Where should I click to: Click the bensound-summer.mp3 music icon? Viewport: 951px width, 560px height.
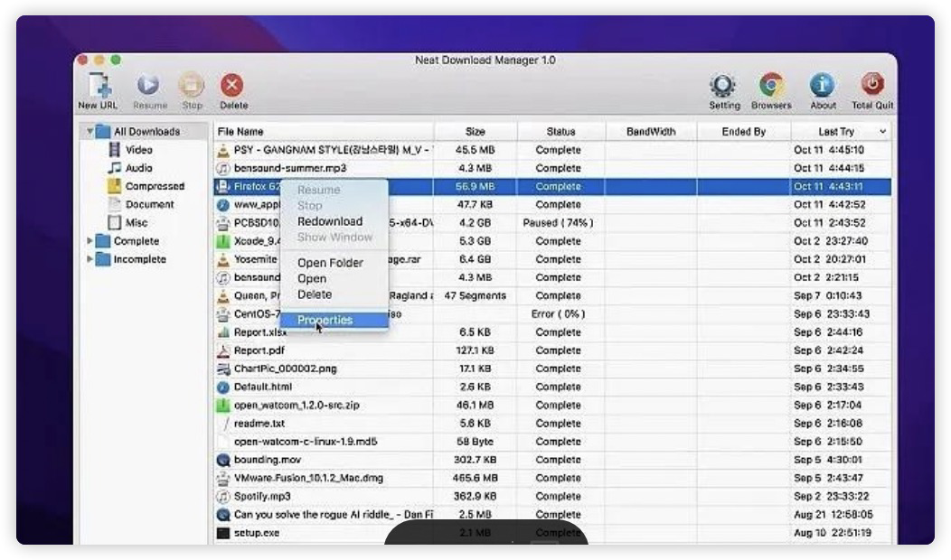point(223,168)
